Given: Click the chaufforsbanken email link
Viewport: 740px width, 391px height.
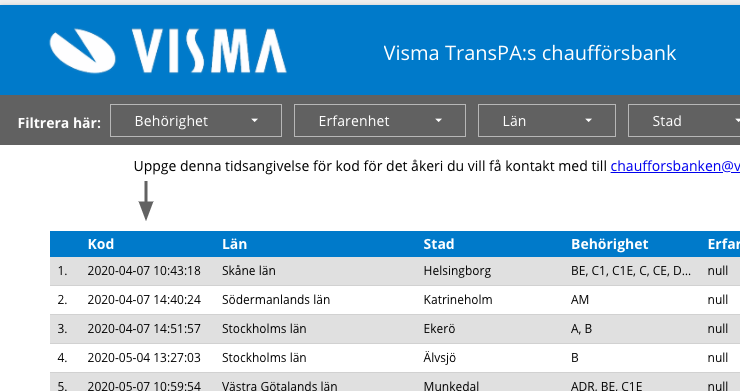Looking at the screenshot, I should point(675,166).
